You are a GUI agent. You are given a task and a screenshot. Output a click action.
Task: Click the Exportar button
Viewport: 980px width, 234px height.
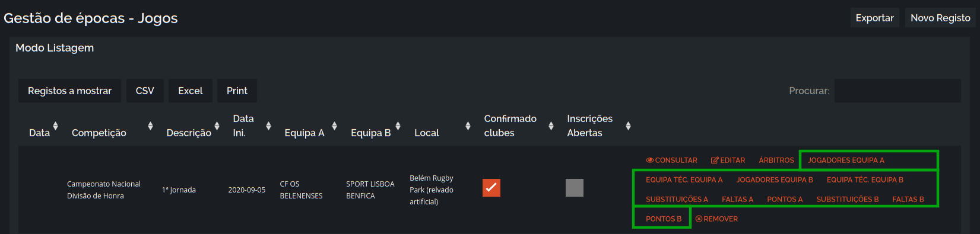click(875, 18)
